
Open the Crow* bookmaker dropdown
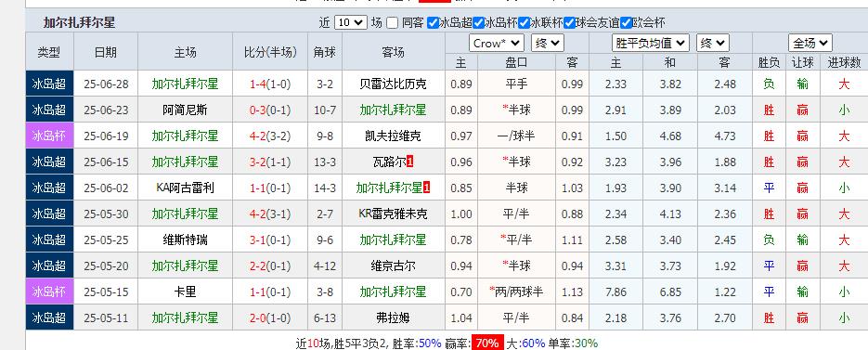pos(496,44)
